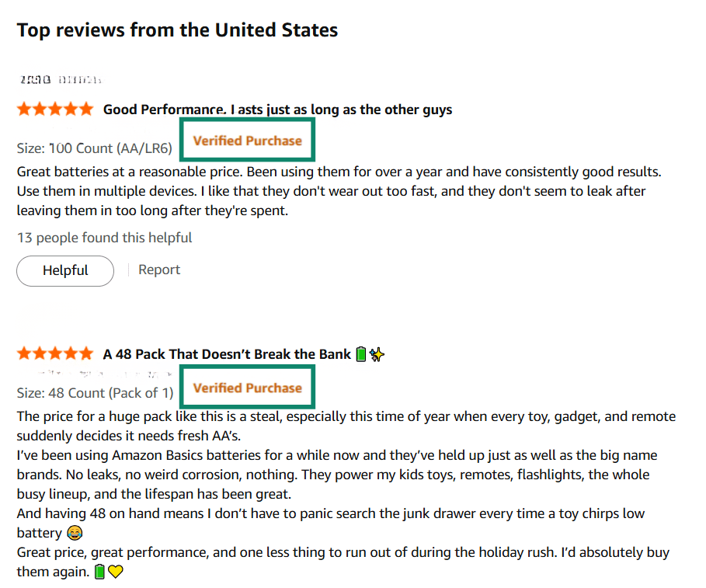Click the star rating on "A 48 Pack" review

[54, 354]
